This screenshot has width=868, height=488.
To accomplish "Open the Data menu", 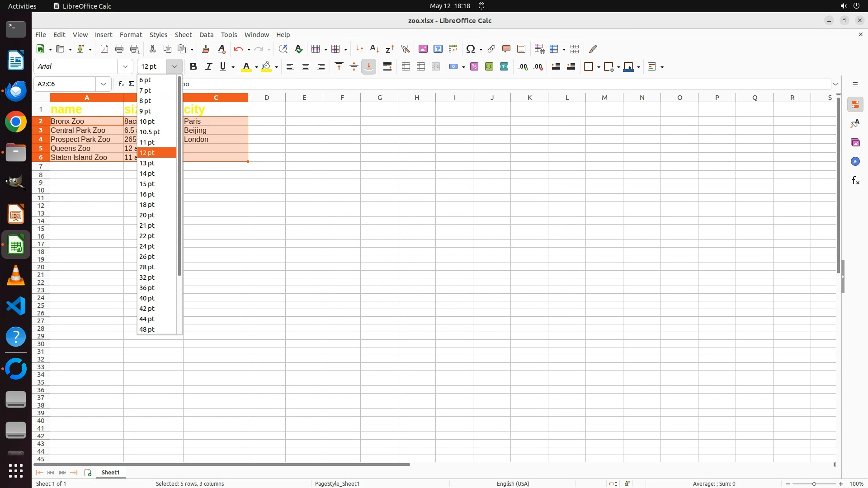I will pyautogui.click(x=206, y=35).
